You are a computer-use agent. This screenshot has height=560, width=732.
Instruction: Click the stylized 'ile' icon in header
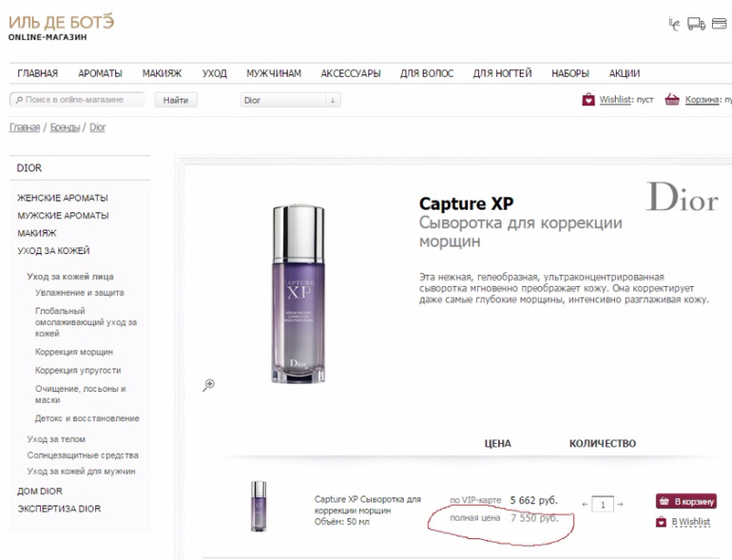tap(675, 24)
